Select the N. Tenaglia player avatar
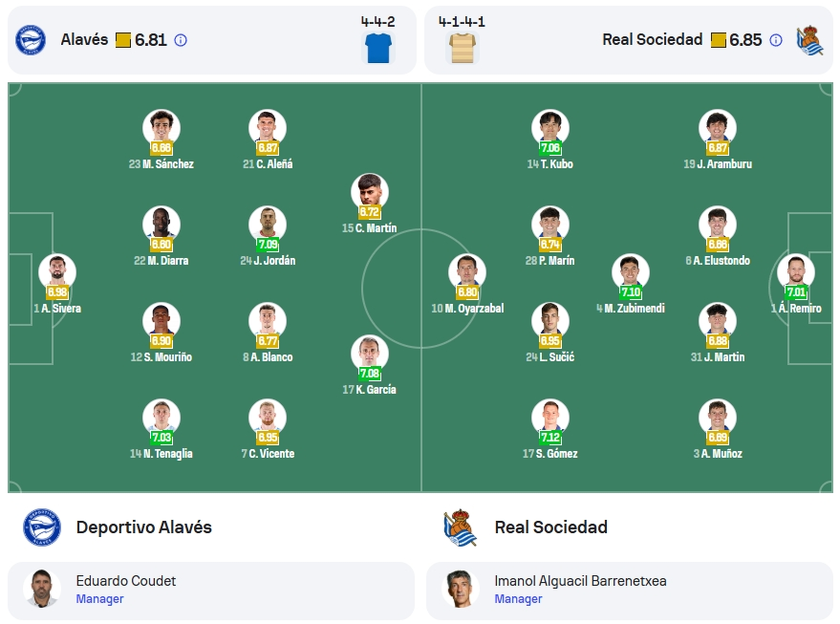840x624 pixels. (x=162, y=418)
